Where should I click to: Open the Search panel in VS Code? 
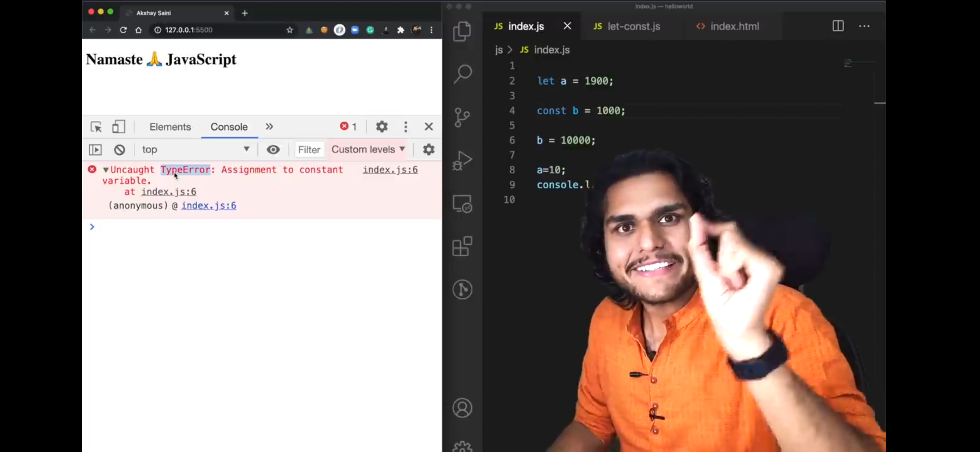click(x=462, y=74)
